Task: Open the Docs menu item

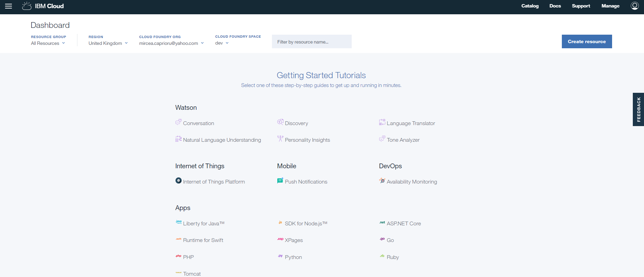Action: tap(555, 6)
